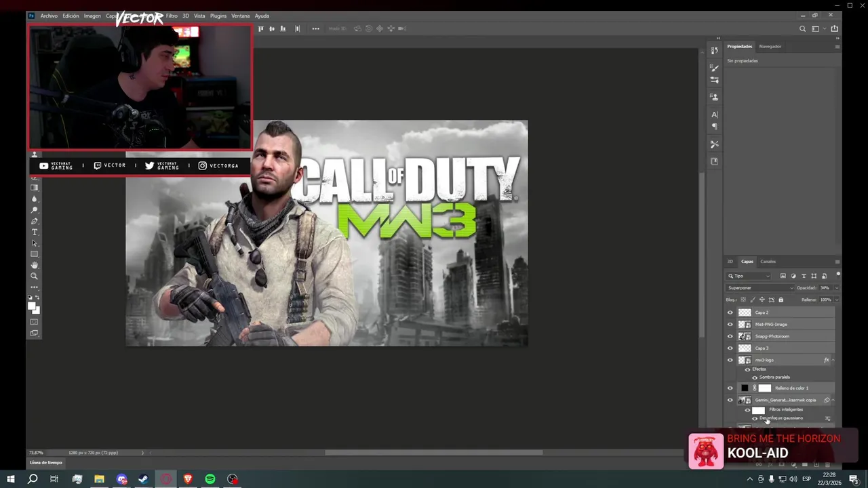Click the black color fill layer thumbnail
The image size is (868, 488).
click(745, 388)
